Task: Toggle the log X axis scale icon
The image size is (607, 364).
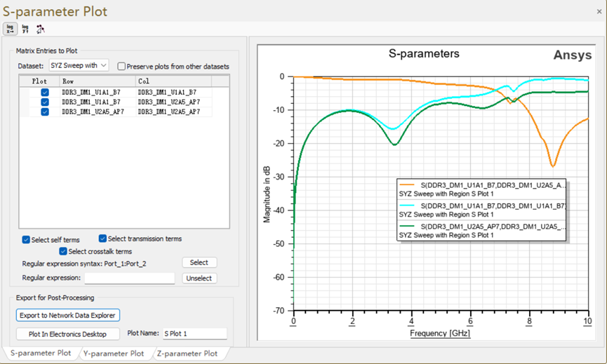Action: 10,29
